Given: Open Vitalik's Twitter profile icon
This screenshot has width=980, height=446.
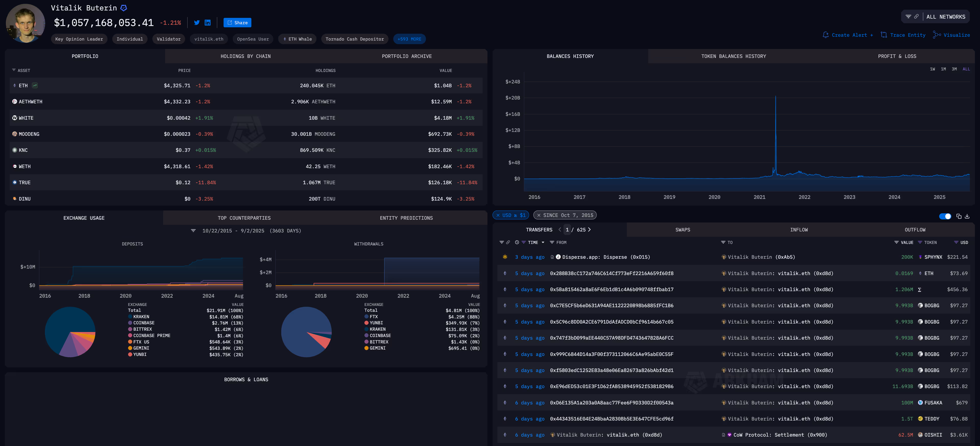Looking at the screenshot, I should point(197,23).
